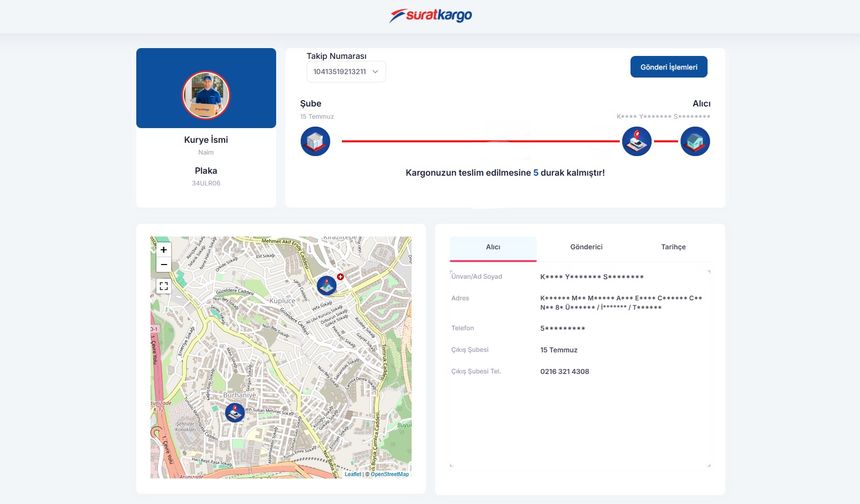Click the Alıcı house destination icon

tap(695, 141)
